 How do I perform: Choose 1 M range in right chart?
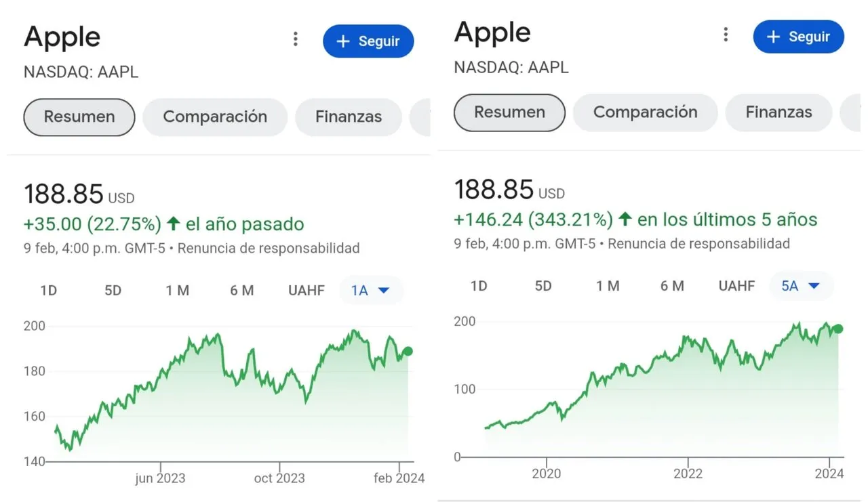coord(608,286)
